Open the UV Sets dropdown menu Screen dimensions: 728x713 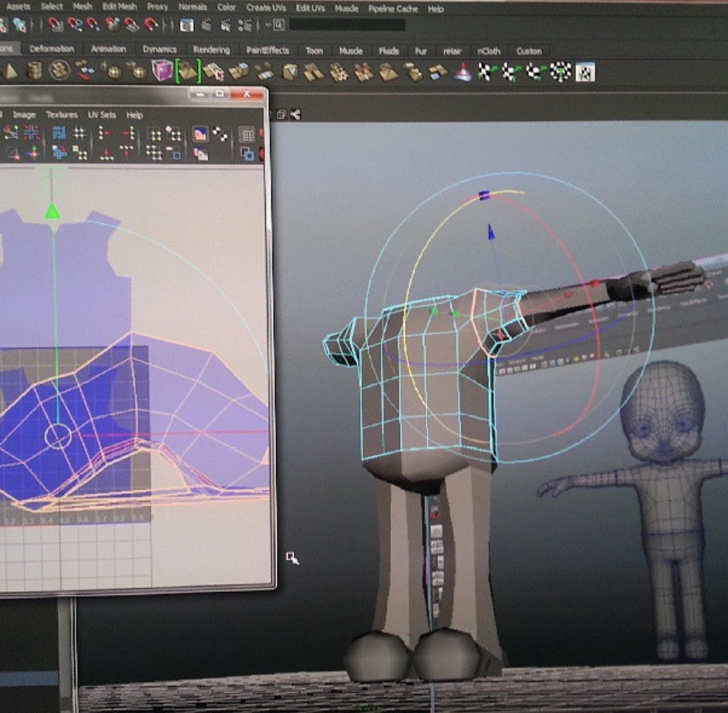coord(102,115)
